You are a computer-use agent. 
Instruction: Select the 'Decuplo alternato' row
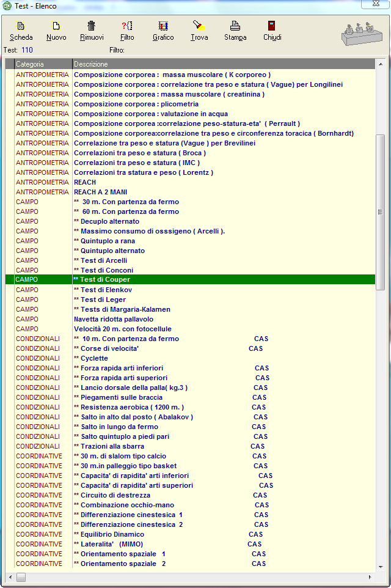click(190, 221)
